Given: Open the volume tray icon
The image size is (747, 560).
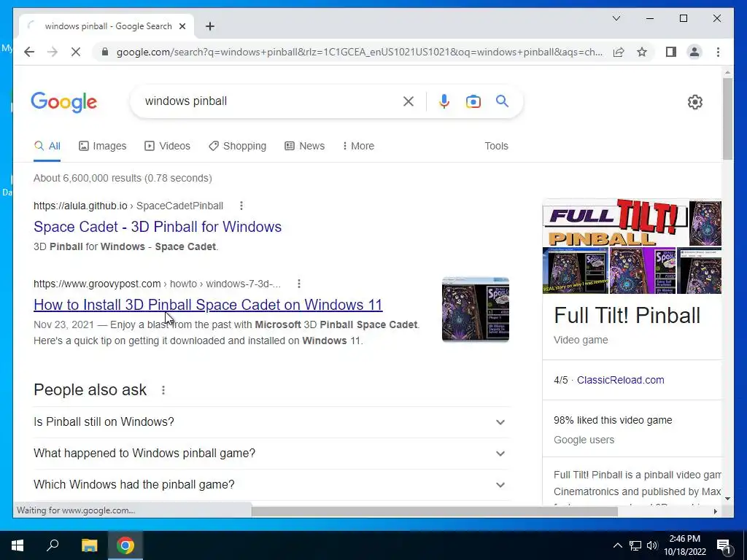Looking at the screenshot, I should [x=652, y=545].
